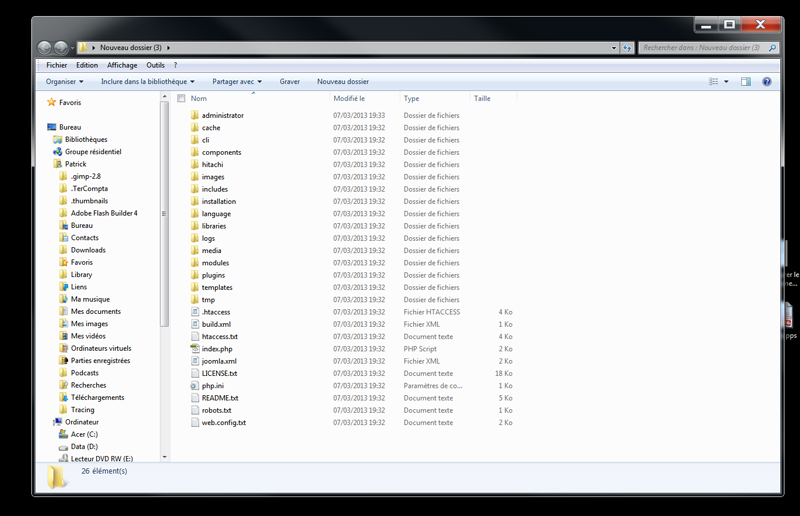Click the Back navigation arrow button

point(45,48)
